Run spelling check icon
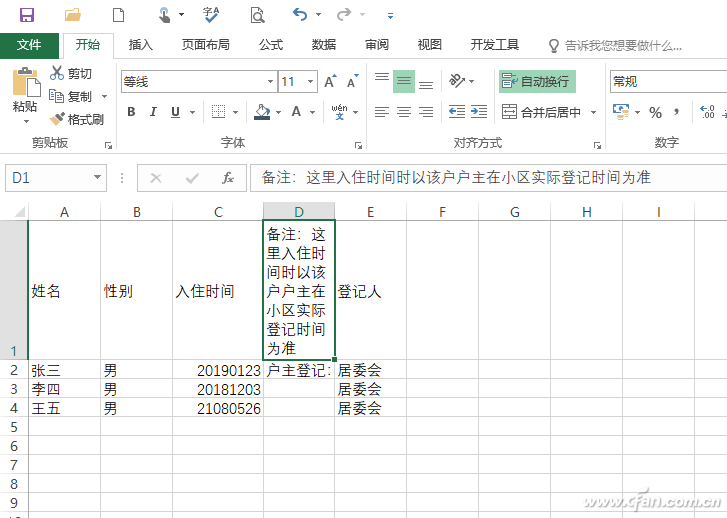 211,15
